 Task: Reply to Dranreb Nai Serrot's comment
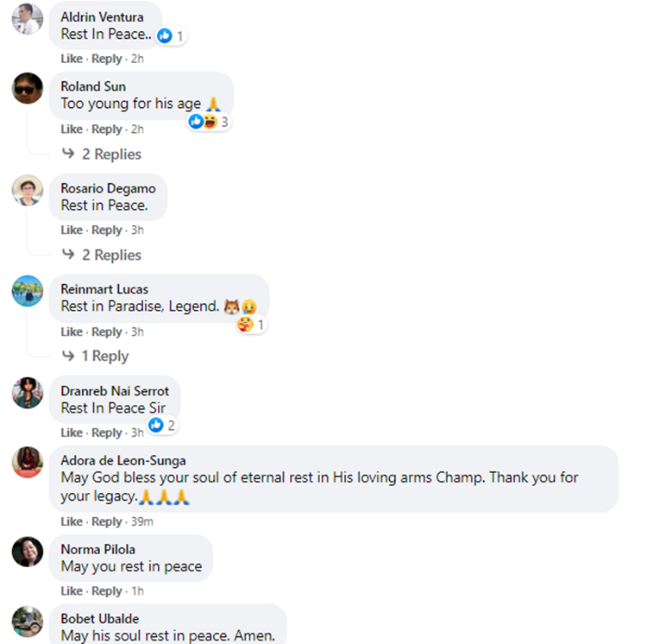tap(107, 432)
